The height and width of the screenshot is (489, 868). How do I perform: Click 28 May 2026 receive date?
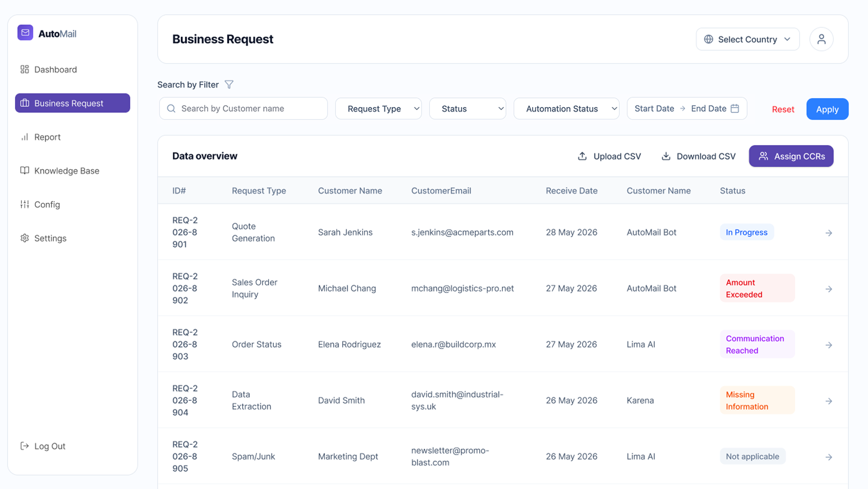click(x=571, y=232)
